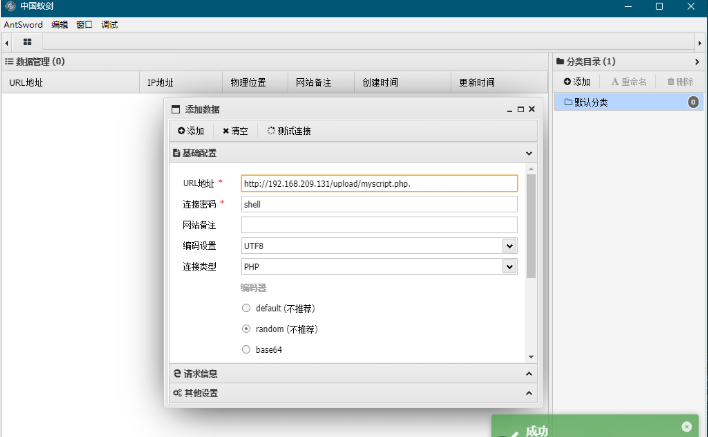The image size is (708, 437).
Task: Click the 物理位置 column header
Action: [x=255, y=83]
